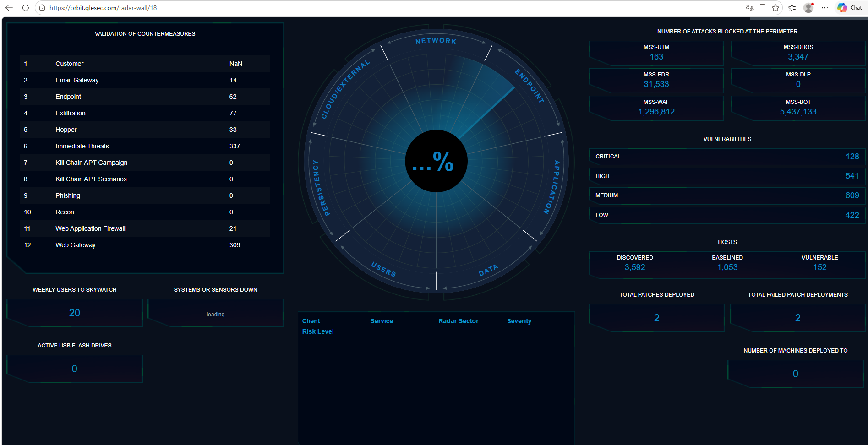Click the Client column header

(311, 321)
